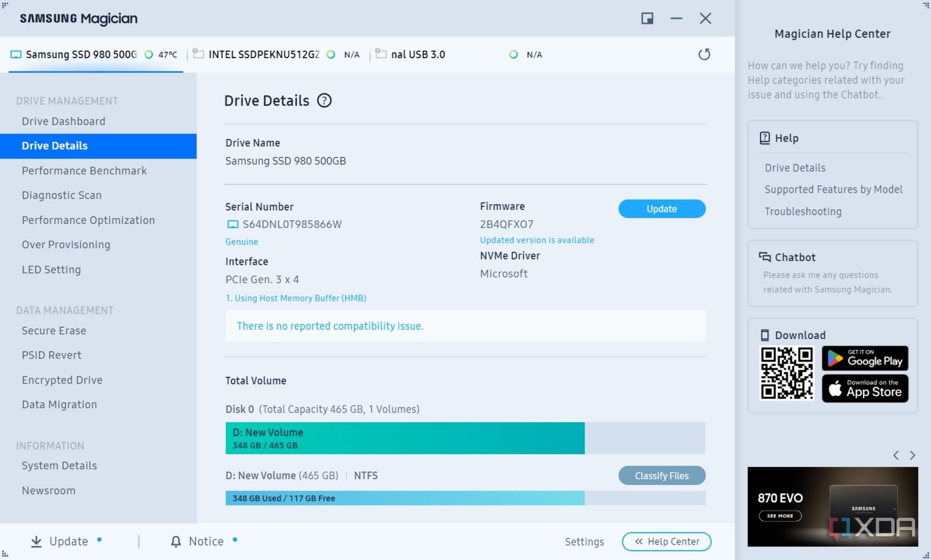Open Drive Dashboard in sidebar
Image resolution: width=931 pixels, height=560 pixels.
63,121
